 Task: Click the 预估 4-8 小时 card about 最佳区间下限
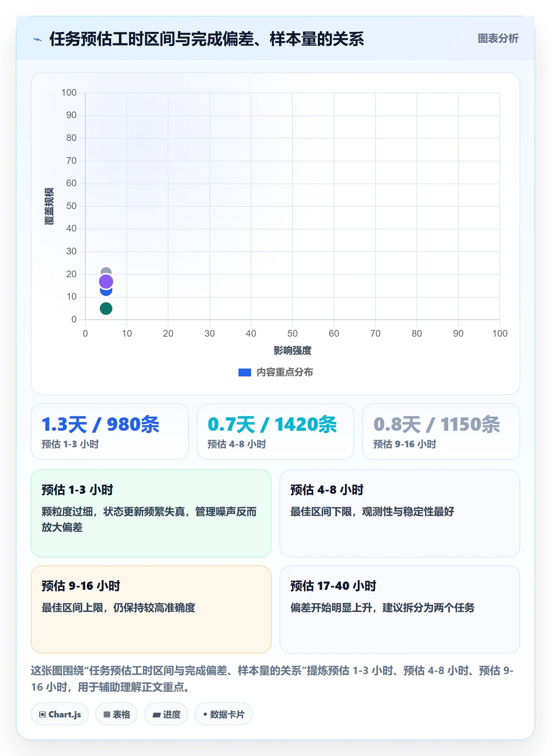[x=400, y=513]
